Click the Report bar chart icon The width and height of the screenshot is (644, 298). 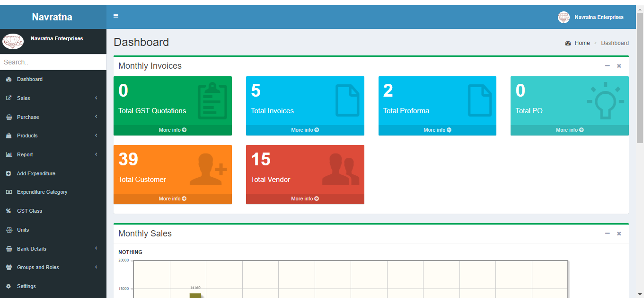(x=9, y=154)
